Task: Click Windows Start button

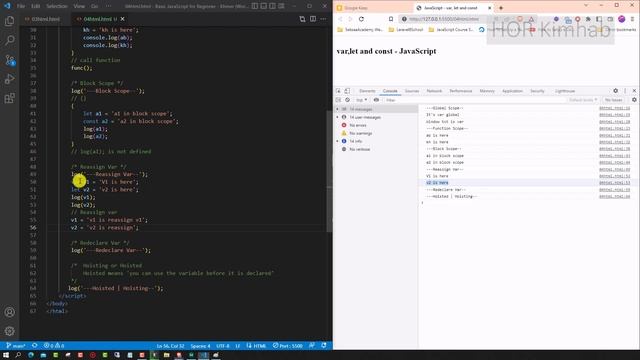Action: (6, 355)
